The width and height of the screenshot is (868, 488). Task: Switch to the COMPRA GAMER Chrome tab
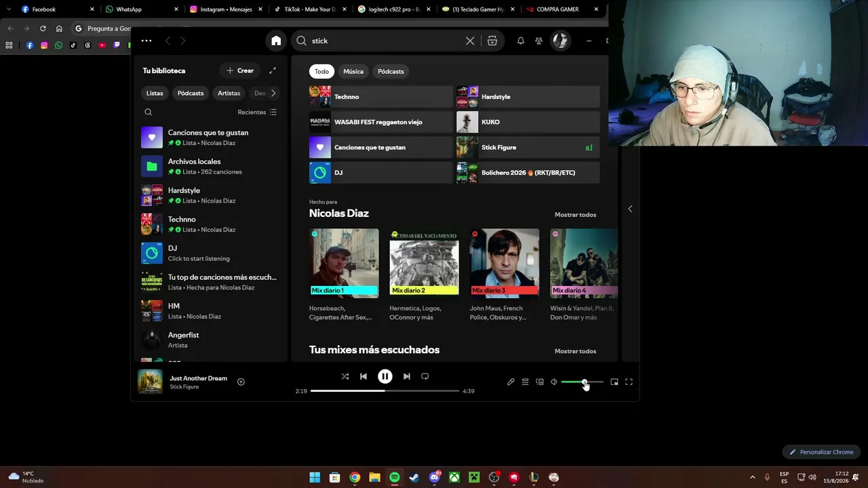click(560, 9)
